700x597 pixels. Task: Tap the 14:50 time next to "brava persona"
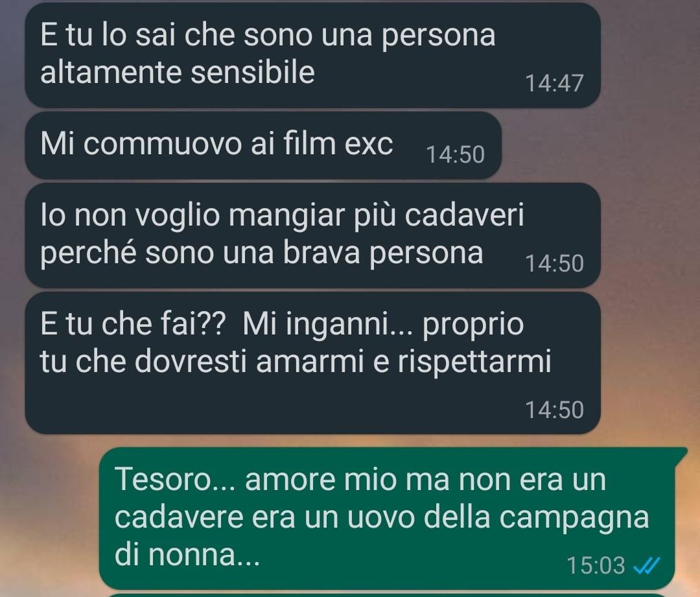click(554, 263)
